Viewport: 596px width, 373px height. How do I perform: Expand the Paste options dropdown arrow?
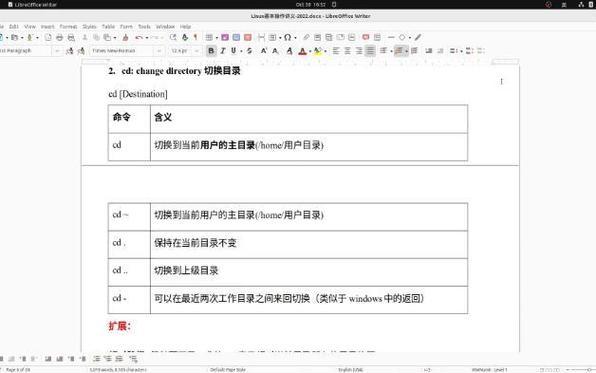point(115,38)
